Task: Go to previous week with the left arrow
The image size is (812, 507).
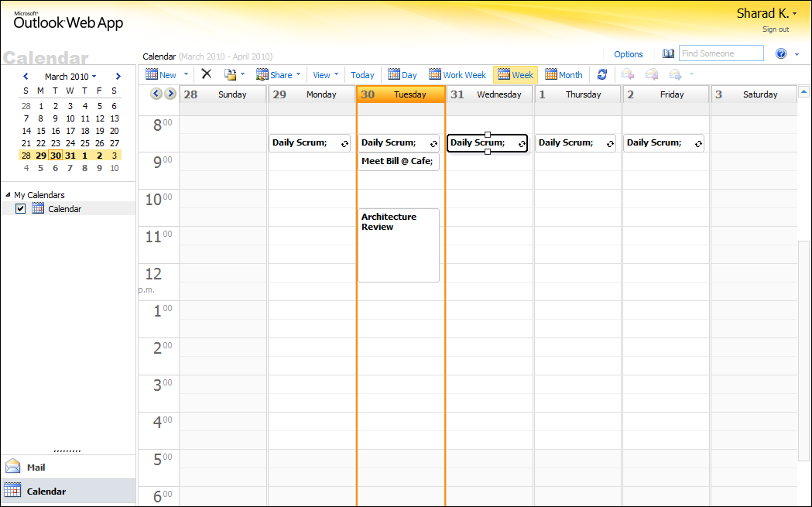Action: coord(156,94)
